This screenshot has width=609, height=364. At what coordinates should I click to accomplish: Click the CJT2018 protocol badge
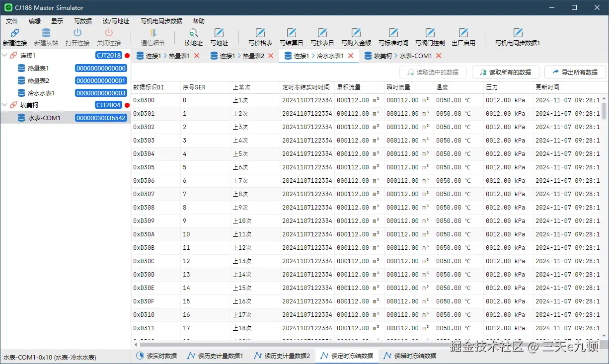click(109, 56)
